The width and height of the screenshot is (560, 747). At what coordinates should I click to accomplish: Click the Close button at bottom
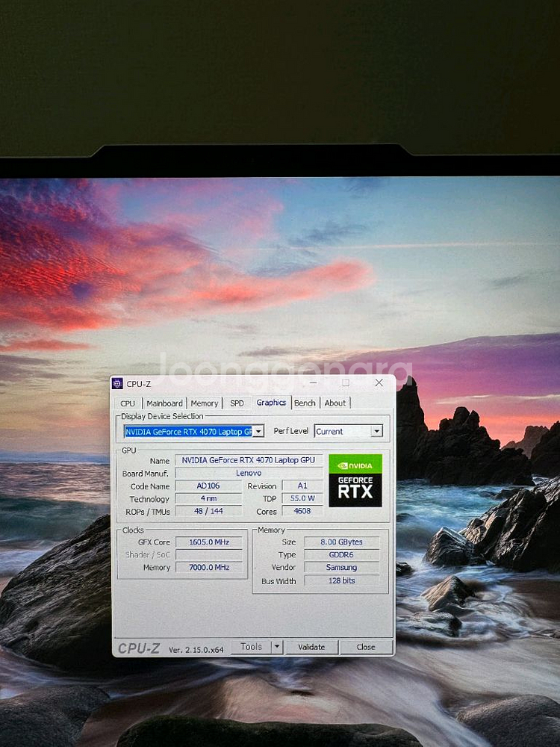click(x=366, y=647)
